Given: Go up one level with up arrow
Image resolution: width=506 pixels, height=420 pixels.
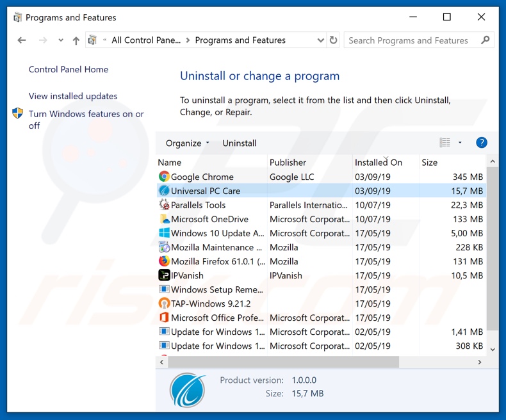Looking at the screenshot, I should (x=76, y=40).
